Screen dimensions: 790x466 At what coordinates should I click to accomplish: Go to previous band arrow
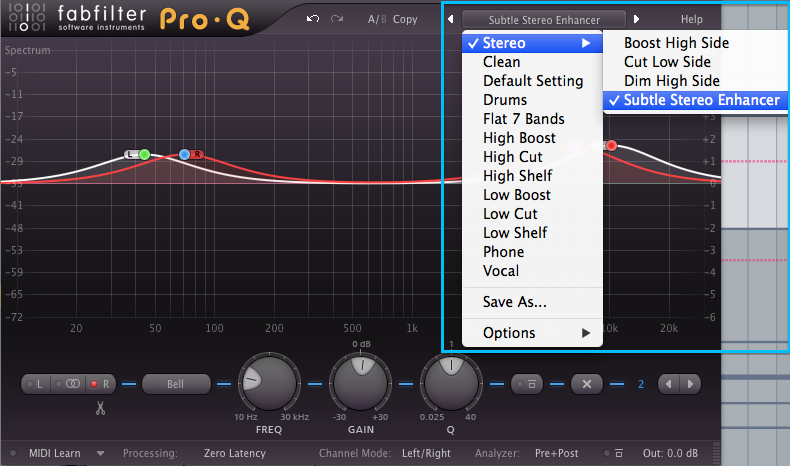669,384
